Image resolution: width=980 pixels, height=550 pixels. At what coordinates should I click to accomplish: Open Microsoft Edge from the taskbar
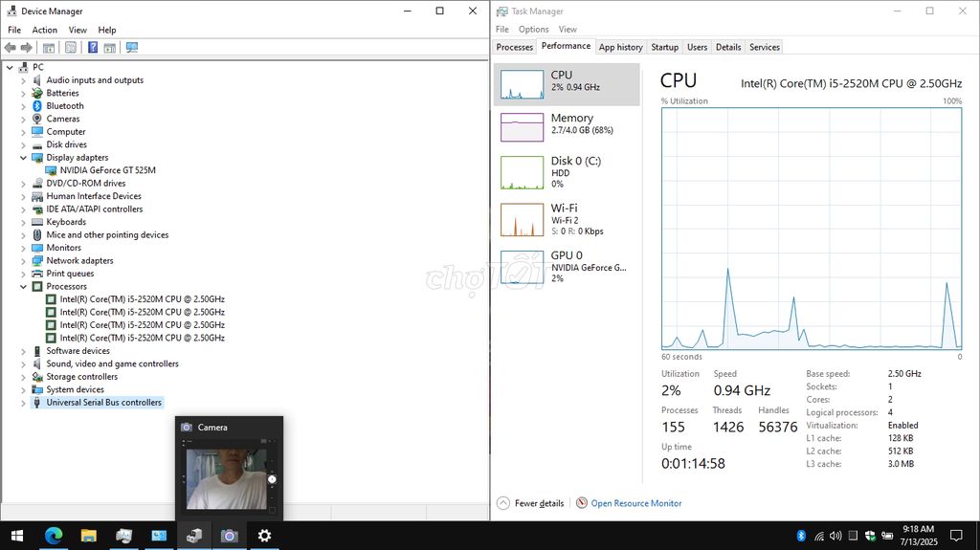(x=54, y=536)
